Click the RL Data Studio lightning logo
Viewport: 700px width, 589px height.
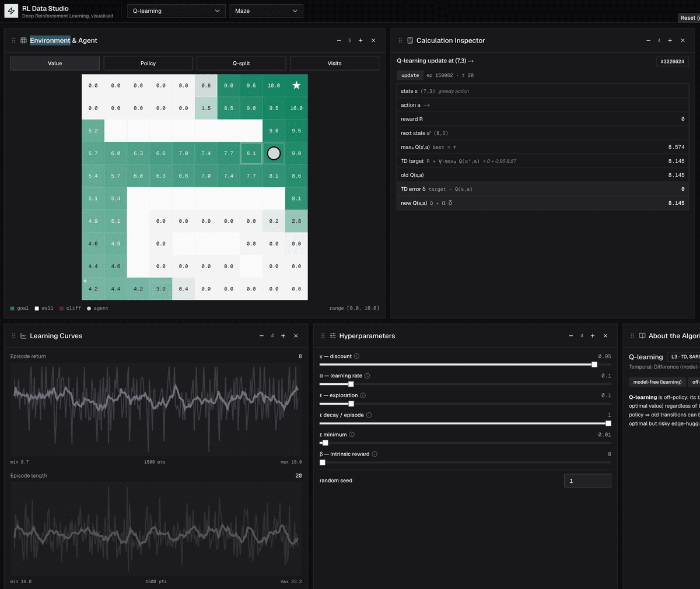11,11
